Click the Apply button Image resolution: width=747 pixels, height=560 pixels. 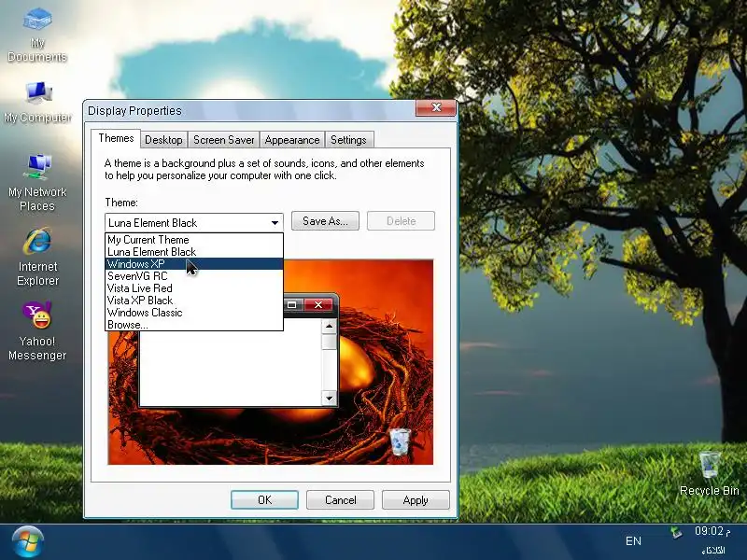click(x=416, y=500)
